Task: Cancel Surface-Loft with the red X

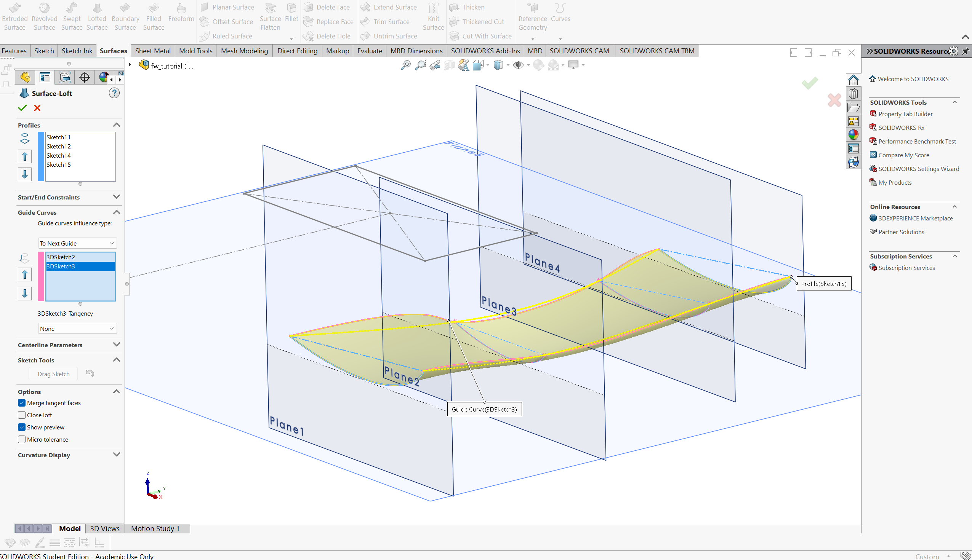Action: 37,108
